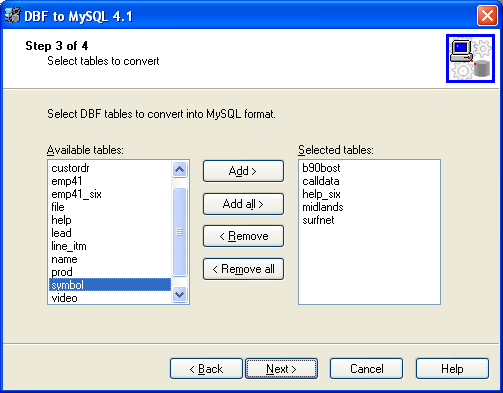The image size is (503, 393).
Task: Click the Selected tables label
Action: pyautogui.click(x=336, y=150)
